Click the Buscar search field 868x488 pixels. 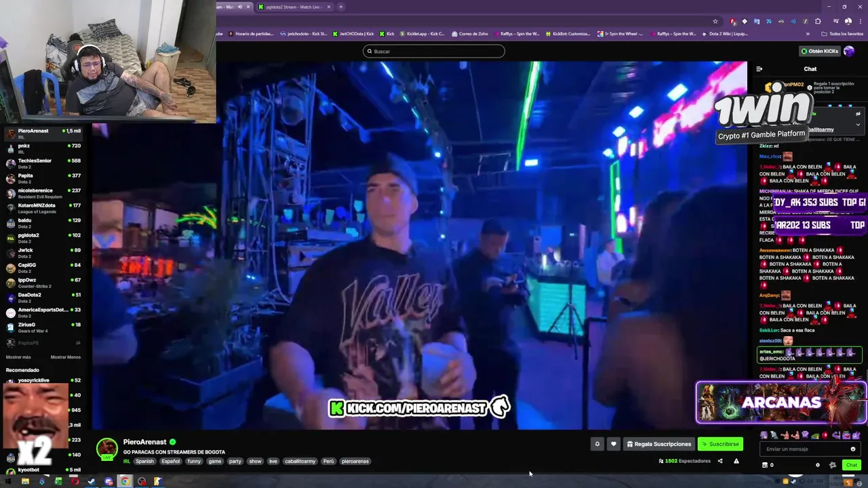coord(434,51)
